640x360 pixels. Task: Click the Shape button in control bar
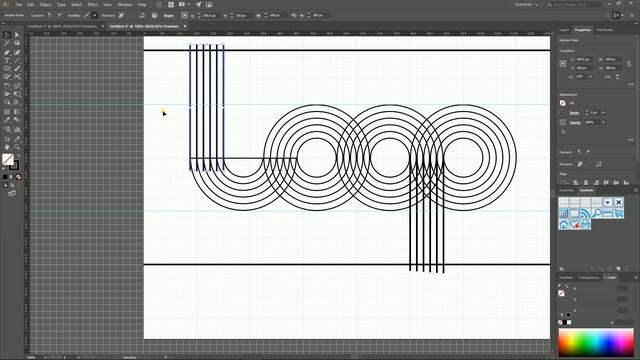coord(169,16)
